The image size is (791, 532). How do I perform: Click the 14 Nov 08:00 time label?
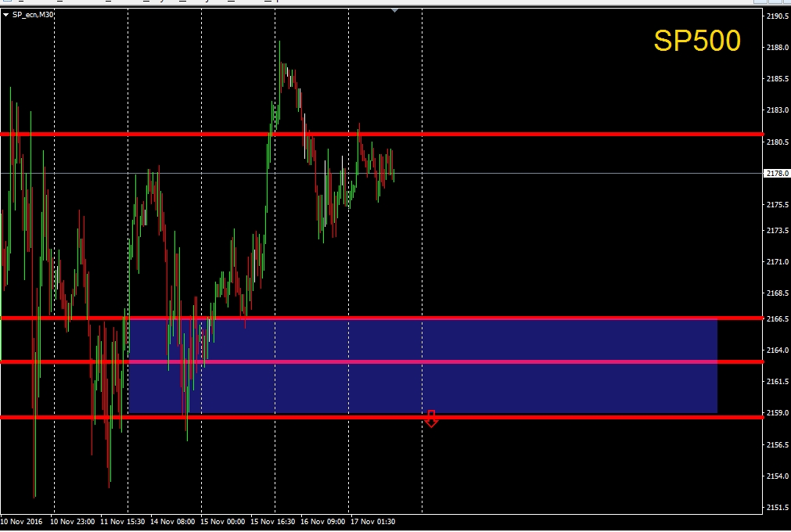click(x=173, y=521)
